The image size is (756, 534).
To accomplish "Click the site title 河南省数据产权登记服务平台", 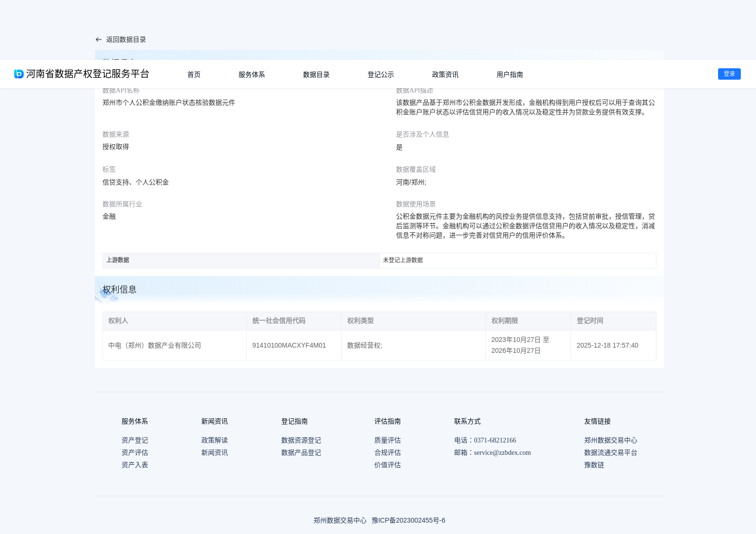I will 88,74.
